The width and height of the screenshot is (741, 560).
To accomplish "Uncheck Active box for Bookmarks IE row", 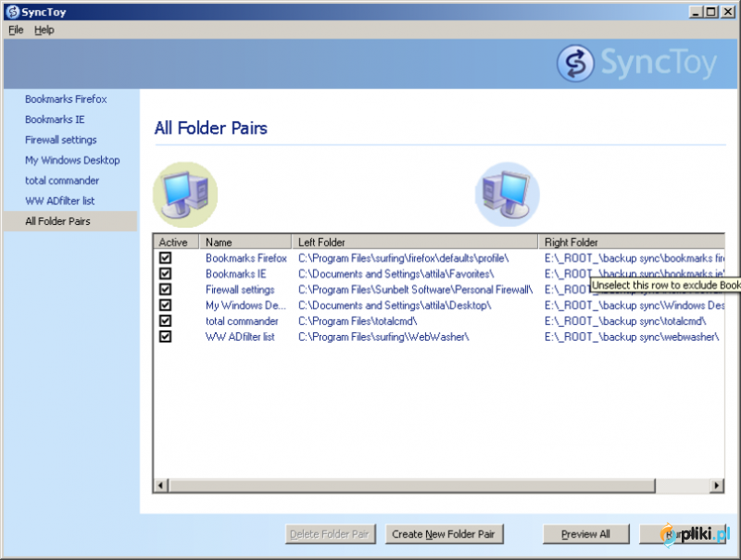I will 165,273.
